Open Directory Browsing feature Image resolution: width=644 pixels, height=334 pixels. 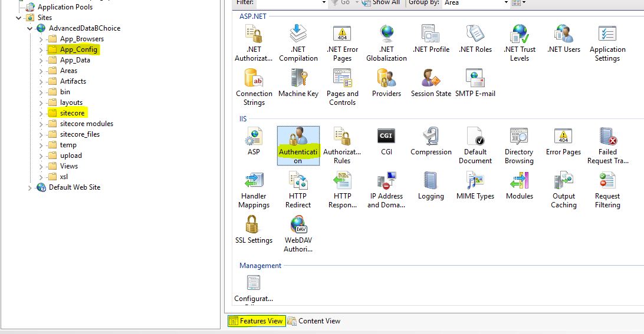(519, 145)
